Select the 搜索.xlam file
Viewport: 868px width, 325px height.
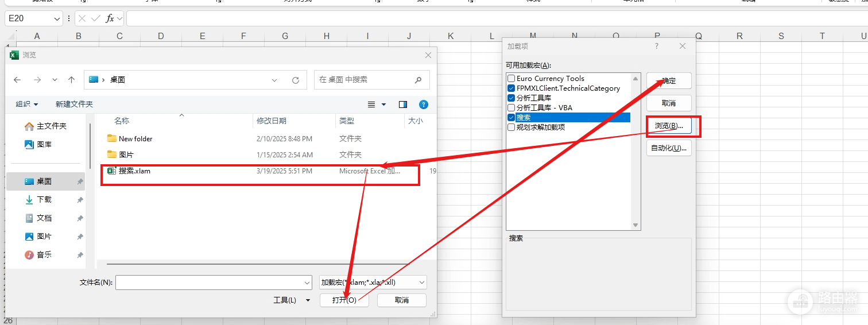[x=134, y=171]
